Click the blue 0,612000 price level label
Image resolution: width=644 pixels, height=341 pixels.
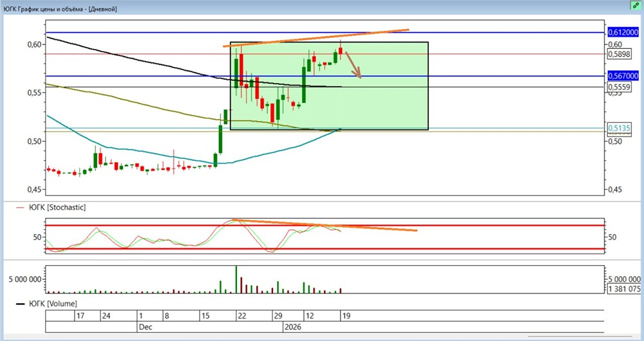click(623, 32)
